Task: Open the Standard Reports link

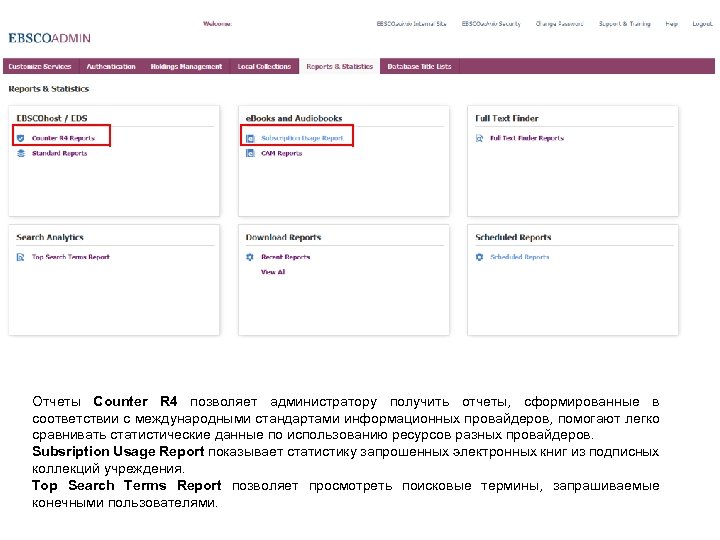Action: click(59, 153)
